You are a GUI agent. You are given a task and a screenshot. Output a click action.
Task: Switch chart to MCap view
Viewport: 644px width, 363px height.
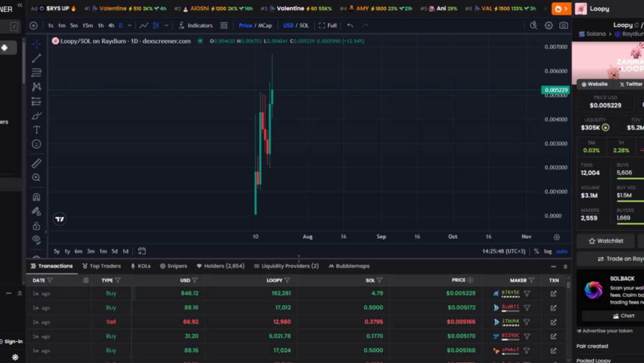265,25
